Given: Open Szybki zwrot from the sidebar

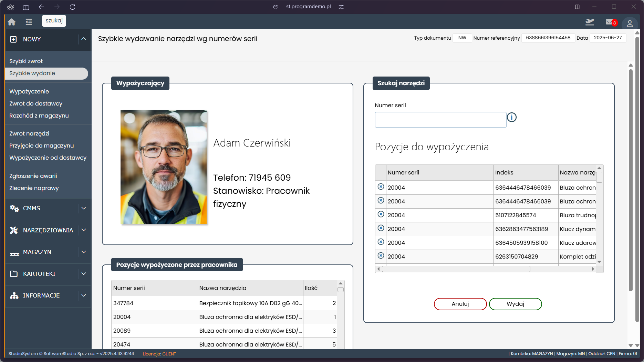Looking at the screenshot, I should (26, 61).
